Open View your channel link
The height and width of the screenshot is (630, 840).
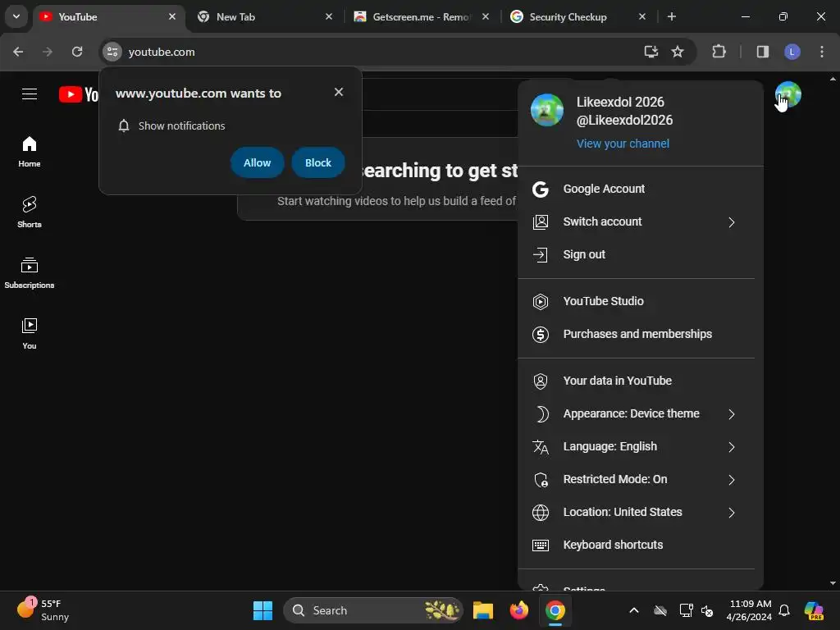(x=623, y=144)
